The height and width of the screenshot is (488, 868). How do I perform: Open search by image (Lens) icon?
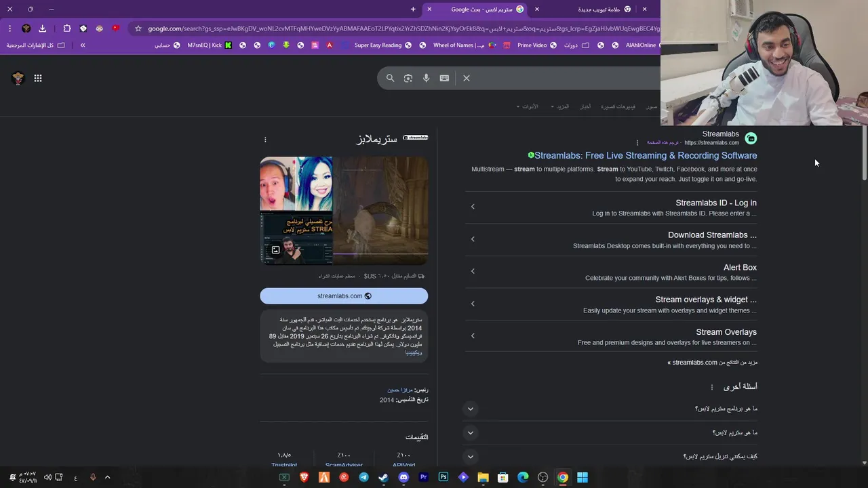[x=408, y=78]
